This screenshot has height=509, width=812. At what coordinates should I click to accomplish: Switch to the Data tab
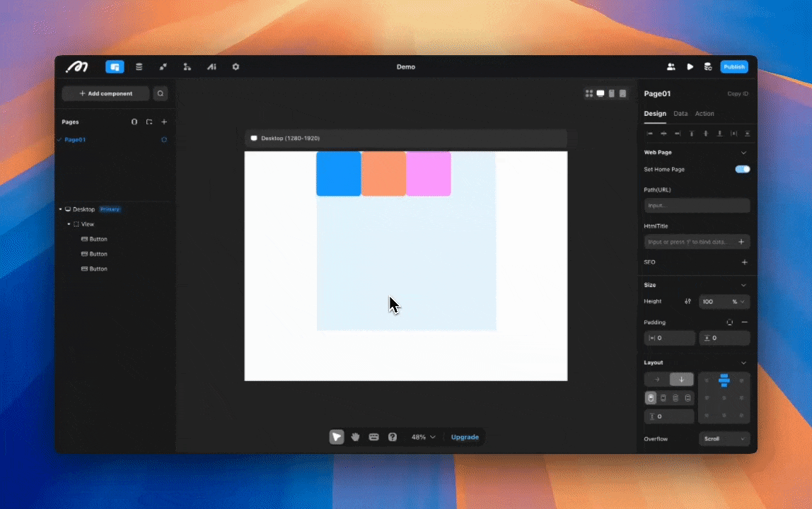(680, 113)
